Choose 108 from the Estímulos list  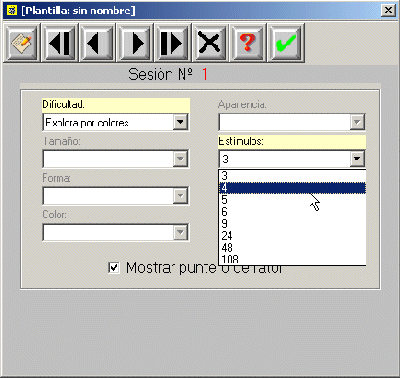tap(292, 259)
